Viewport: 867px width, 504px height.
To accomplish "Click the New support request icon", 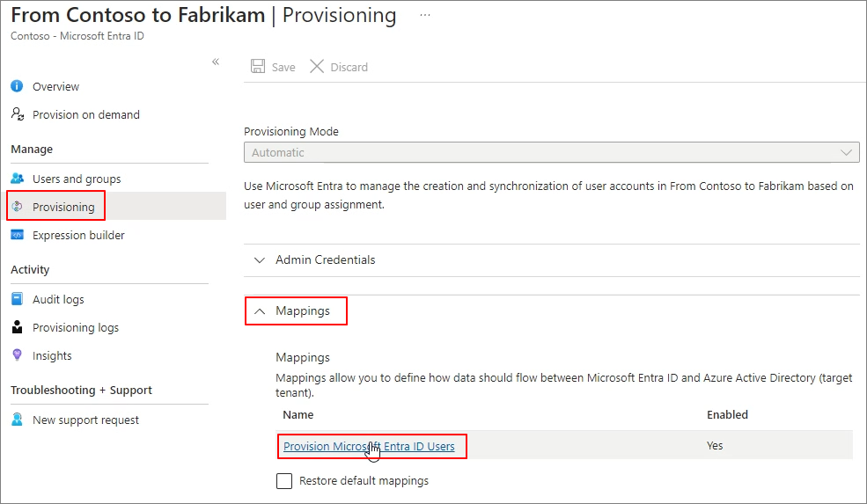I will pyautogui.click(x=17, y=420).
